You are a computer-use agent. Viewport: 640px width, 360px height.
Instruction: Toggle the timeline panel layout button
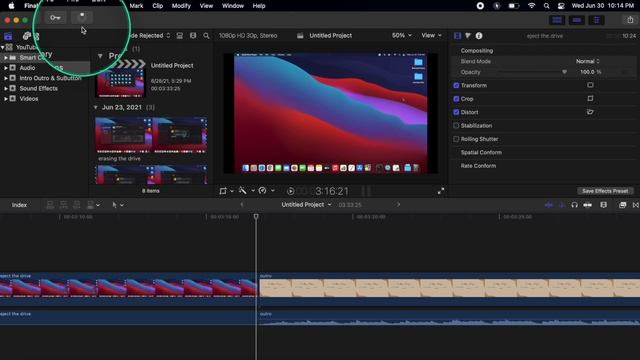(x=577, y=20)
